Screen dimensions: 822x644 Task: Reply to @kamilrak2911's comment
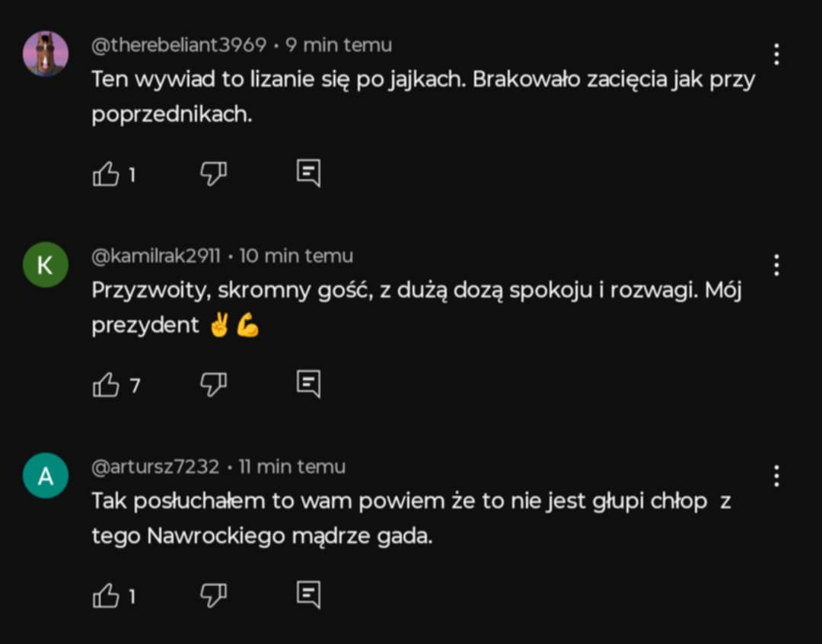tap(308, 385)
